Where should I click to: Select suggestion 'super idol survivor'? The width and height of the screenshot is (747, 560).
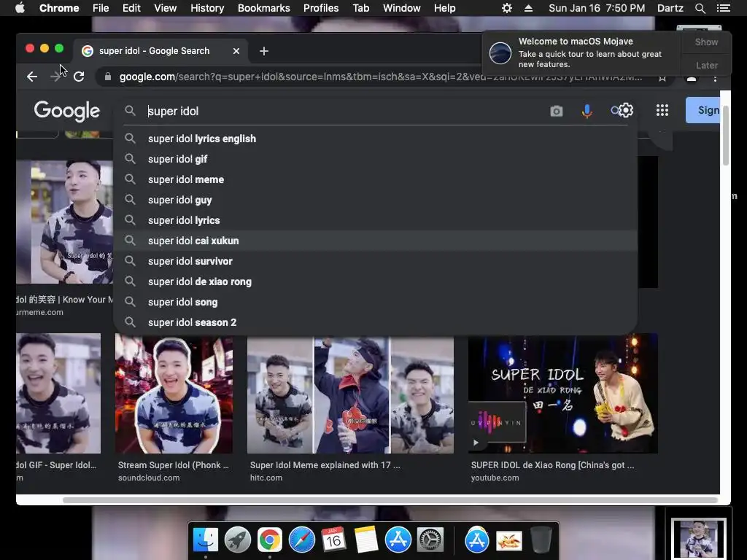point(376,262)
